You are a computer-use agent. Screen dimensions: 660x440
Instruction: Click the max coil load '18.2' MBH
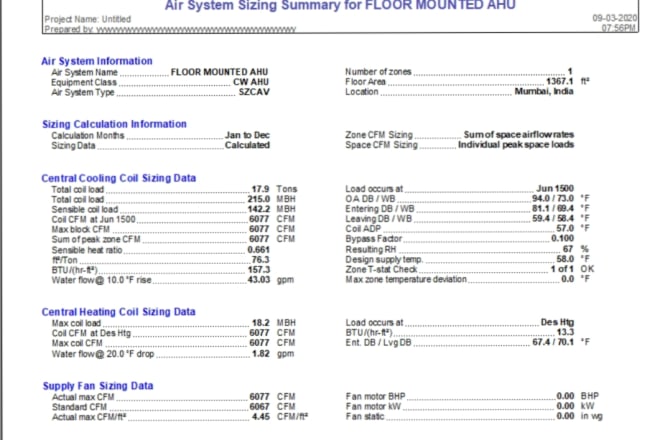point(261,323)
